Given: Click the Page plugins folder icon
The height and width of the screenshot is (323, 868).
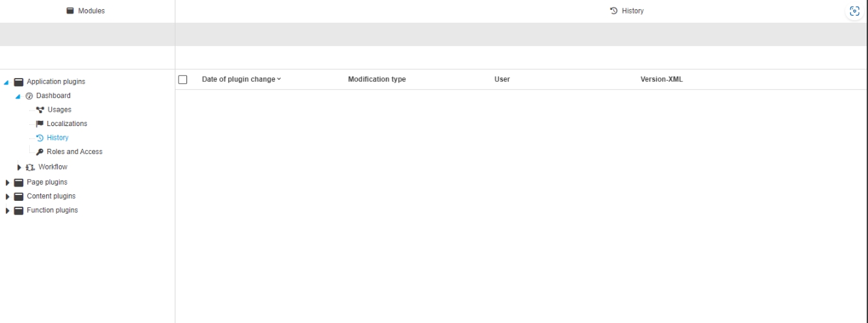Looking at the screenshot, I should click(19, 183).
